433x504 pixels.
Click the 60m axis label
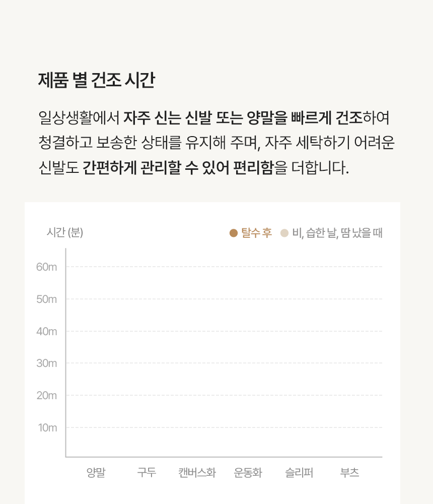pyautogui.click(x=47, y=267)
